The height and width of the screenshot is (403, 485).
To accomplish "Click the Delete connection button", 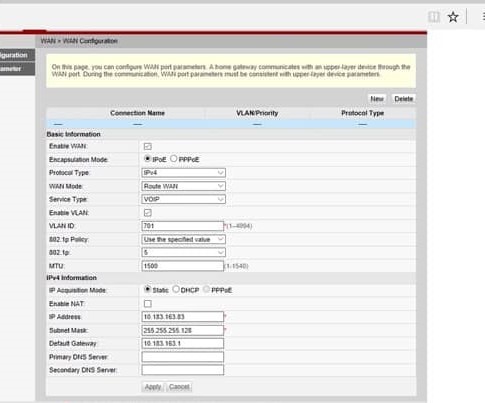I will point(403,99).
